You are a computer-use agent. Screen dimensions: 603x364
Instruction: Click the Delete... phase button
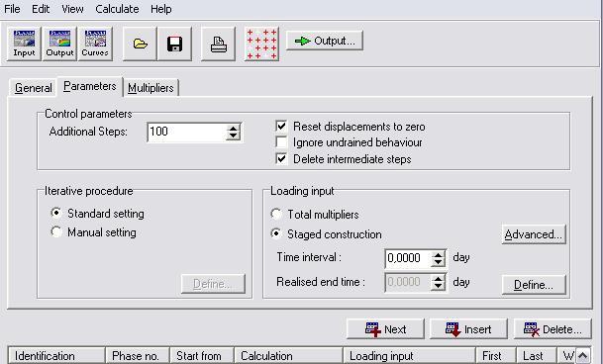pos(553,329)
